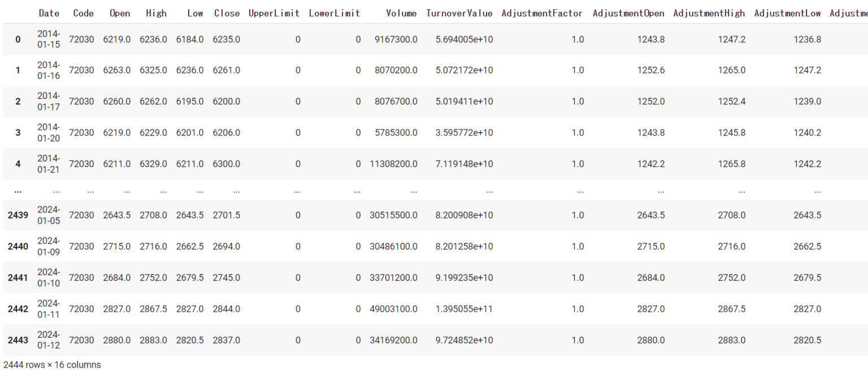Click the Close value 6300.0

(227, 164)
